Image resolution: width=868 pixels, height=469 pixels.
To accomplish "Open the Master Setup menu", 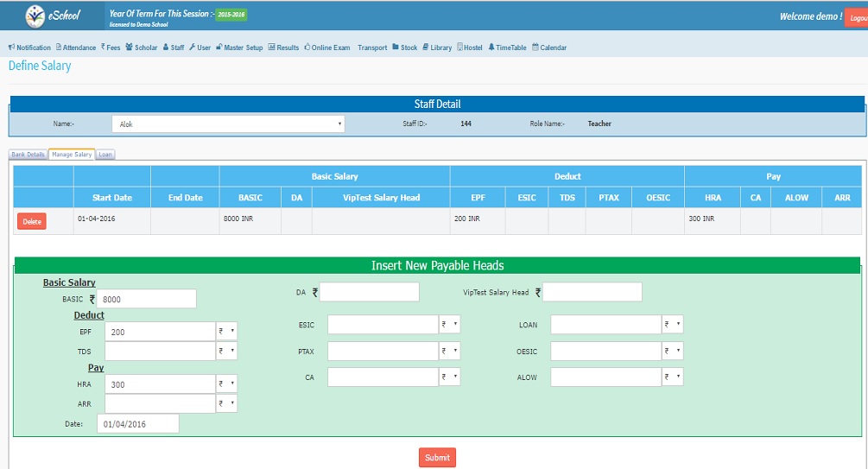I will [239, 48].
